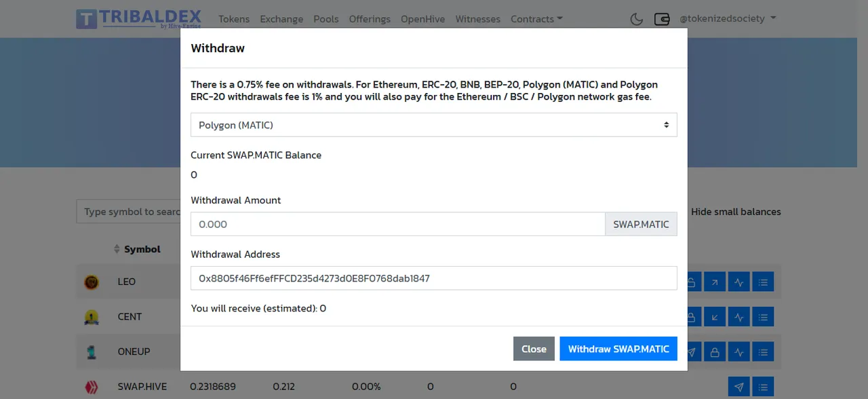Click the ONEUP token logo
The image size is (868, 399).
pos(91,351)
